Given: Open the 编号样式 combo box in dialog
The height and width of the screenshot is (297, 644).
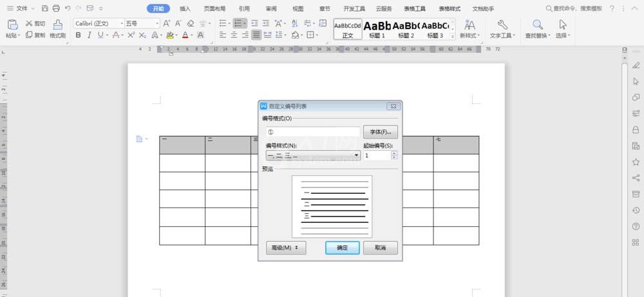Looking at the screenshot, I should click(x=313, y=156).
